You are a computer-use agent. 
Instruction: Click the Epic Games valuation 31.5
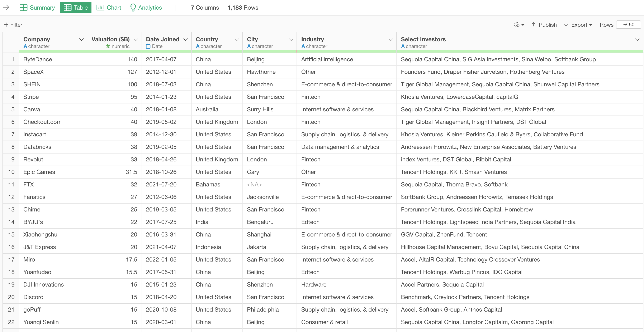tap(114, 172)
